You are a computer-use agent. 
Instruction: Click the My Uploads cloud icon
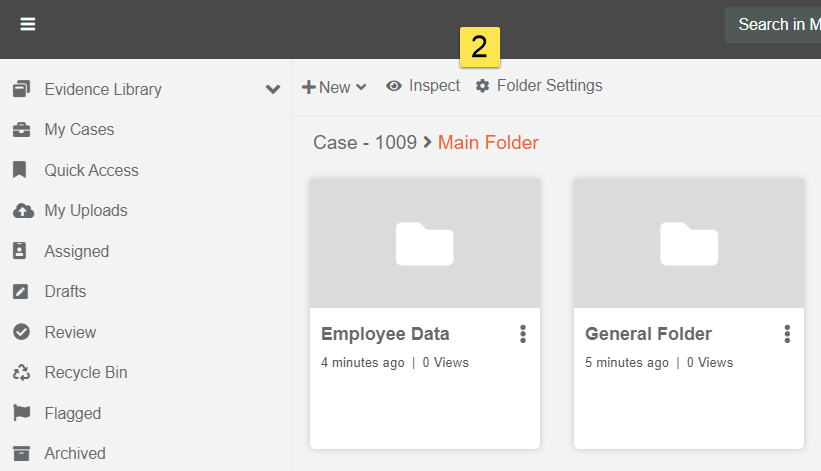pyautogui.click(x=22, y=211)
